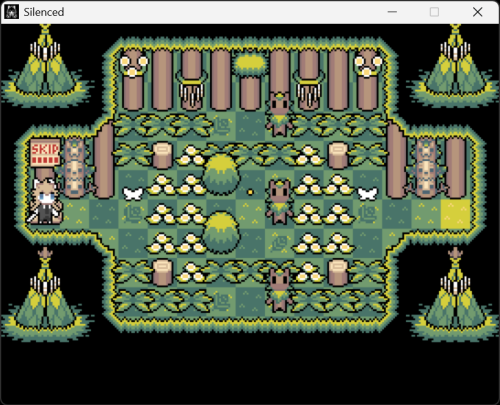Viewport: 500px width, 405px height.
Task: Select the upper round green bush
Action: coord(221,174)
